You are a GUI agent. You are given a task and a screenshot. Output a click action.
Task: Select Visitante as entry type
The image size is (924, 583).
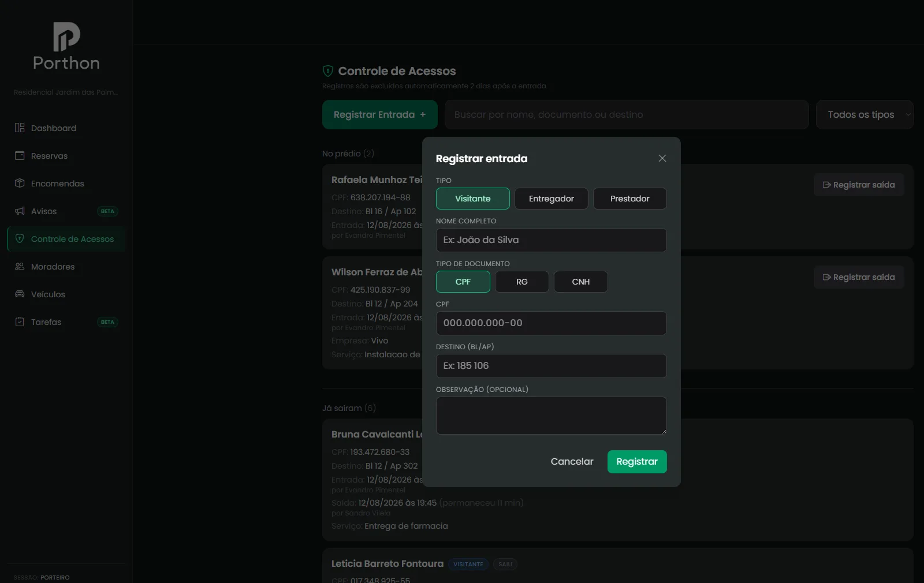click(473, 199)
